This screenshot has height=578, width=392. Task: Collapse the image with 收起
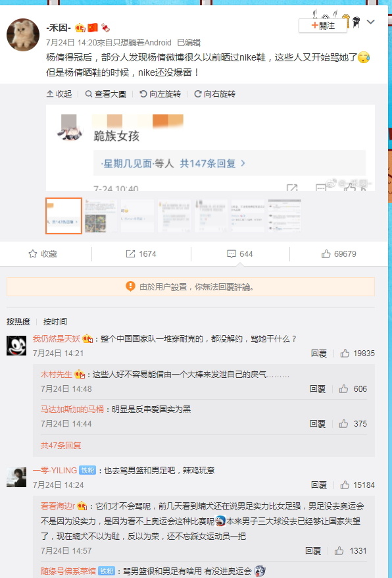[x=59, y=94]
